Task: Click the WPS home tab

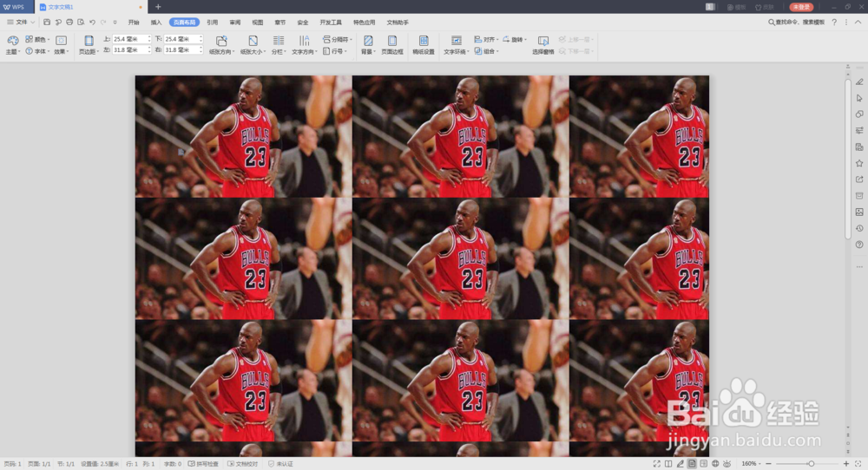Action: point(15,7)
